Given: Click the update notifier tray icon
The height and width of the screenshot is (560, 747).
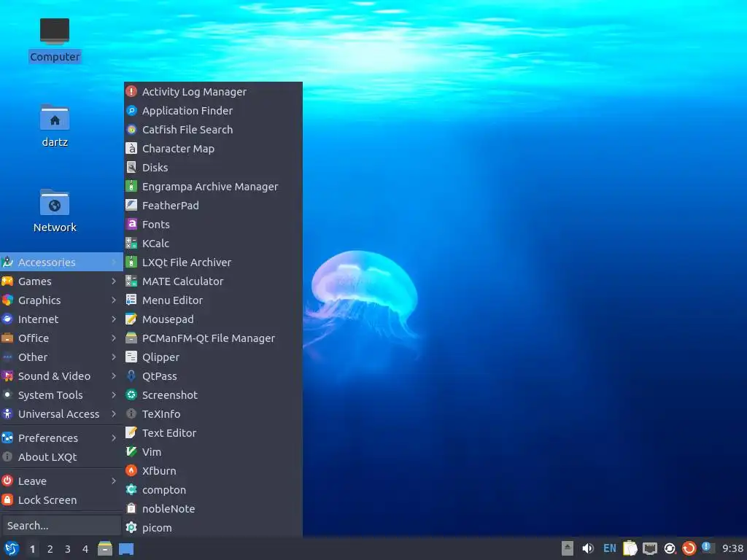Looking at the screenshot, I should (689, 548).
